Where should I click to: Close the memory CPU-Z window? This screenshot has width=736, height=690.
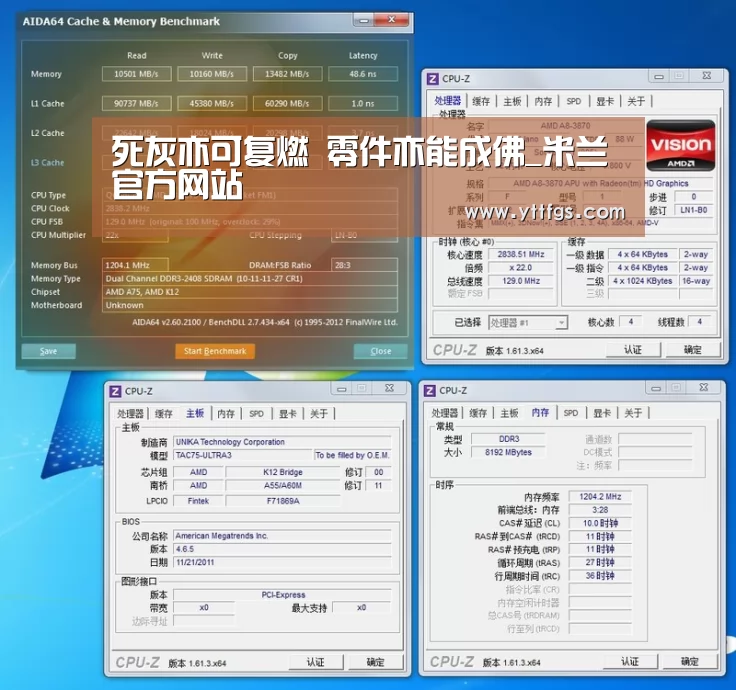[x=704, y=387]
